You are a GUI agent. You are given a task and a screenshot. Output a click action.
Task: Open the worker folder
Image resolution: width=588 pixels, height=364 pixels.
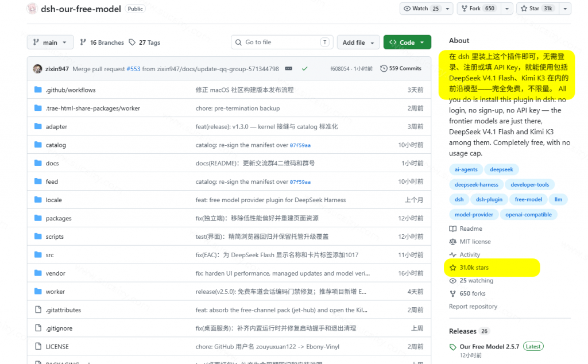click(55, 292)
